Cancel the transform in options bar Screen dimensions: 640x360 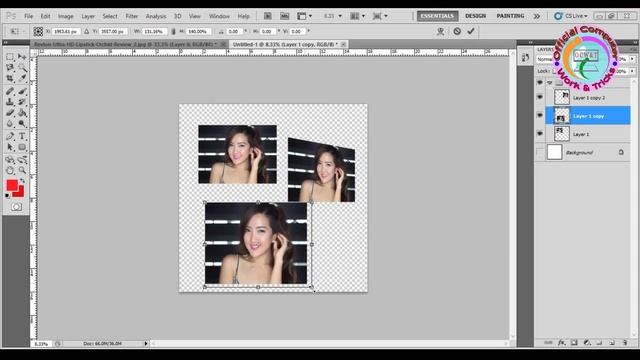pyautogui.click(x=457, y=31)
